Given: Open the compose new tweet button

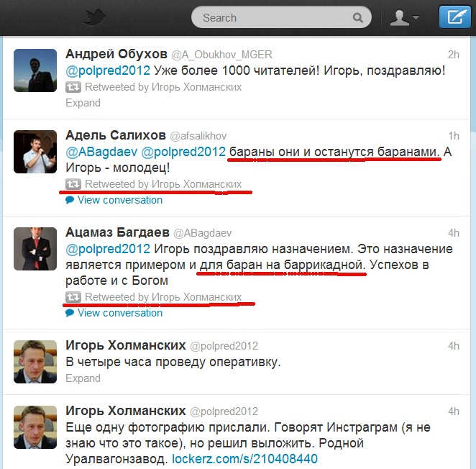Looking at the screenshot, I should [454, 17].
